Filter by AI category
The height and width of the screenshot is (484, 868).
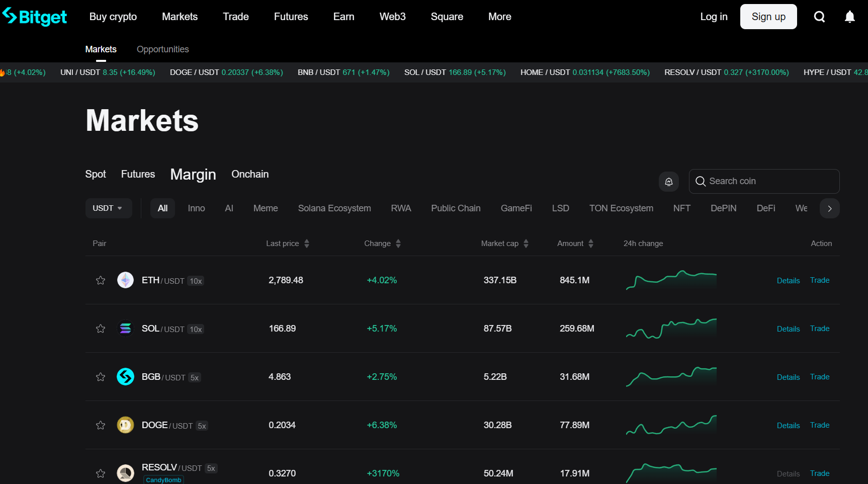pyautogui.click(x=229, y=208)
